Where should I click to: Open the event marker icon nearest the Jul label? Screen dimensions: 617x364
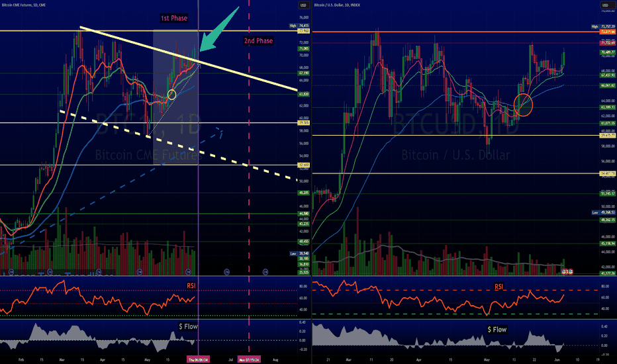click(x=226, y=271)
